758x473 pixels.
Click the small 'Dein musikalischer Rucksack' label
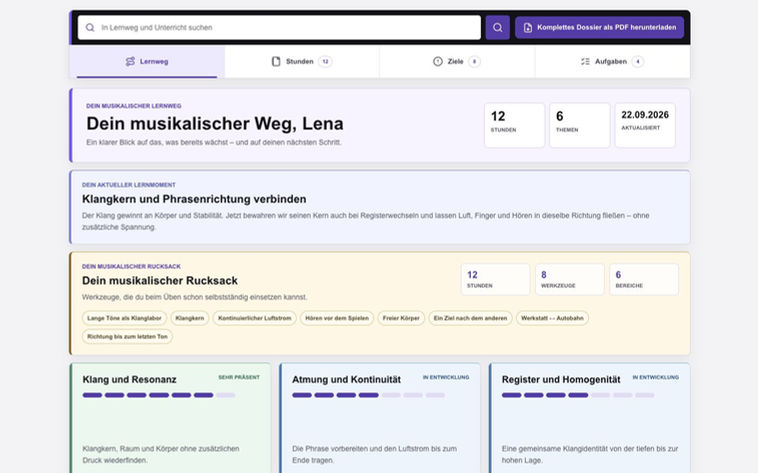point(131,266)
